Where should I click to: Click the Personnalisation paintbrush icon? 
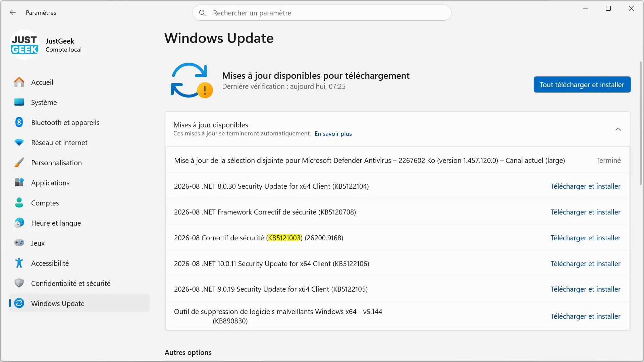tap(19, 163)
